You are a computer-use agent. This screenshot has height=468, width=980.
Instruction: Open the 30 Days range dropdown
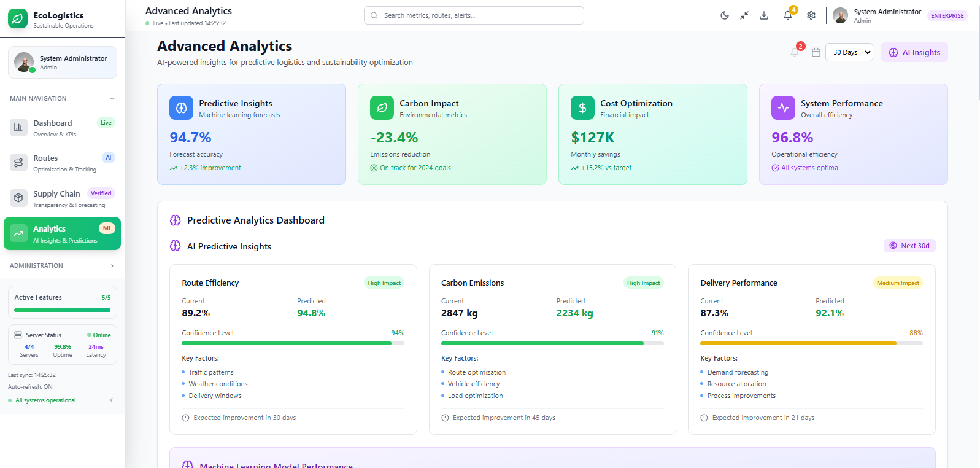coord(849,52)
